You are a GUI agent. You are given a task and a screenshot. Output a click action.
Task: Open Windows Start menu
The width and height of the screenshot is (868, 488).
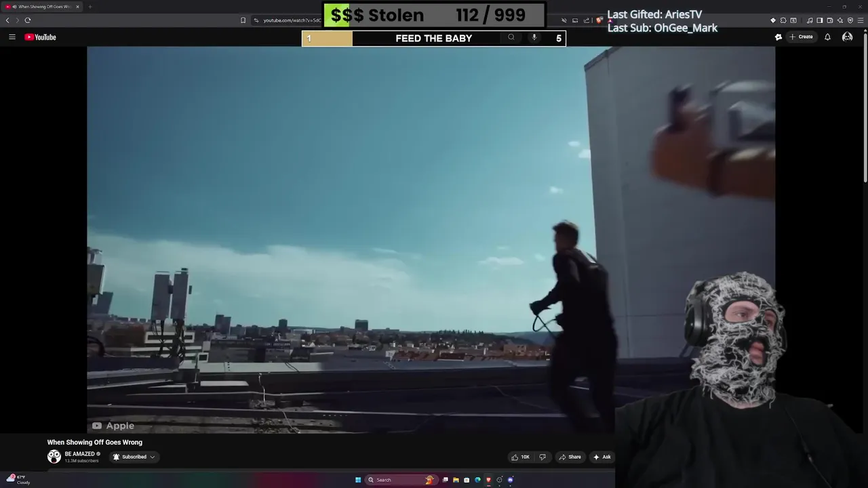358,480
